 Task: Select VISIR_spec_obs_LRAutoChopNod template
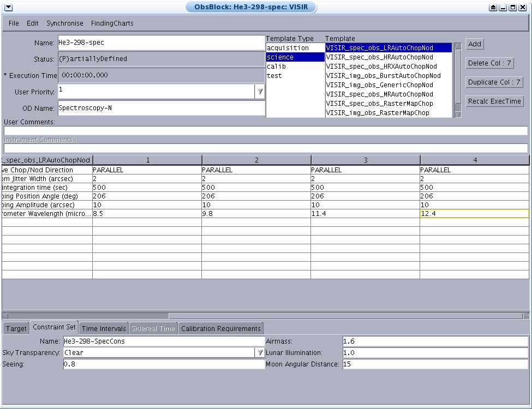(389, 48)
